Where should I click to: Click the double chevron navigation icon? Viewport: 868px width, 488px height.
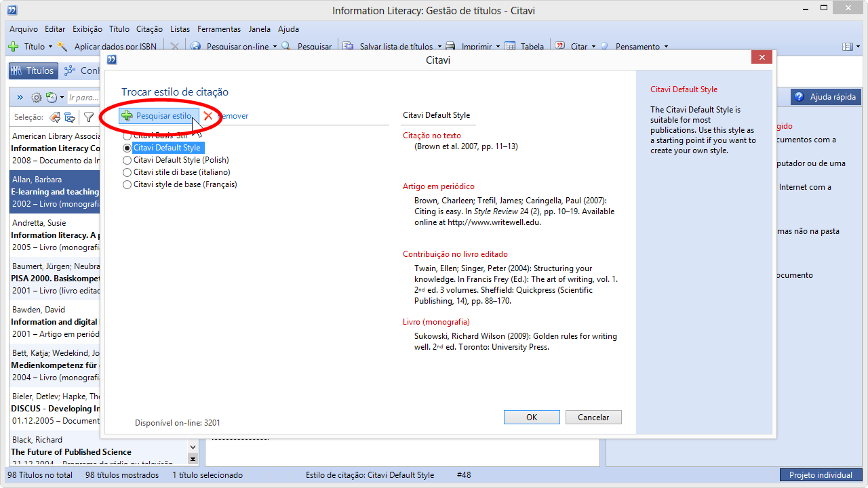[x=20, y=98]
